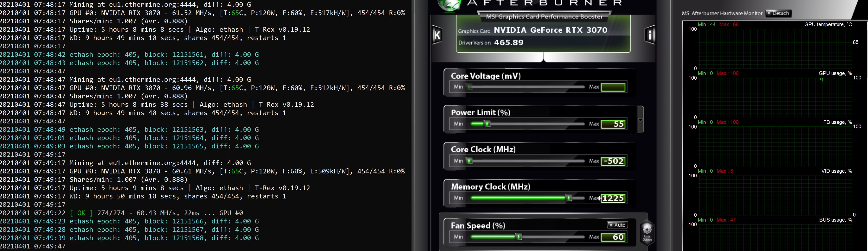The height and width of the screenshot is (251, 868).
Task: Open User Define fan settings gear icon
Action: coord(647,232)
